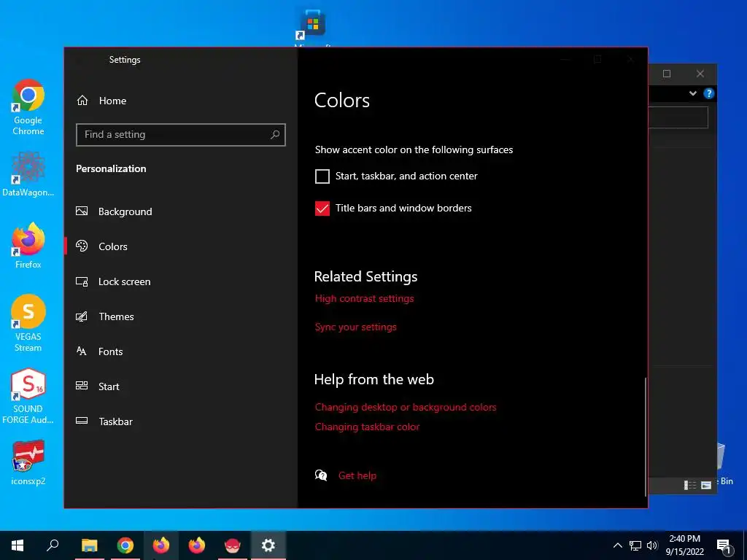Go to Themes settings
This screenshot has width=747, height=560.
point(105,316)
